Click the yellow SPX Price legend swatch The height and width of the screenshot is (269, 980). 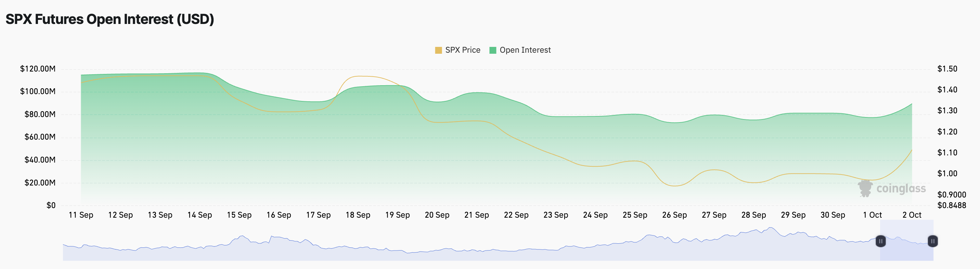438,50
